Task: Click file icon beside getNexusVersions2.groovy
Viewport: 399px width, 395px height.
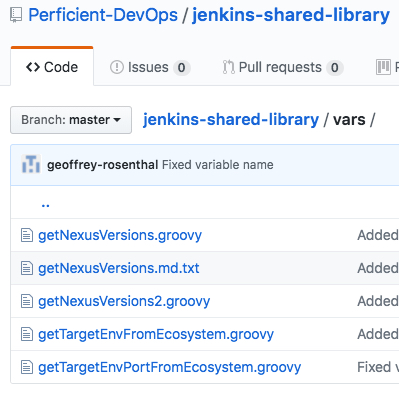Action: click(27, 301)
